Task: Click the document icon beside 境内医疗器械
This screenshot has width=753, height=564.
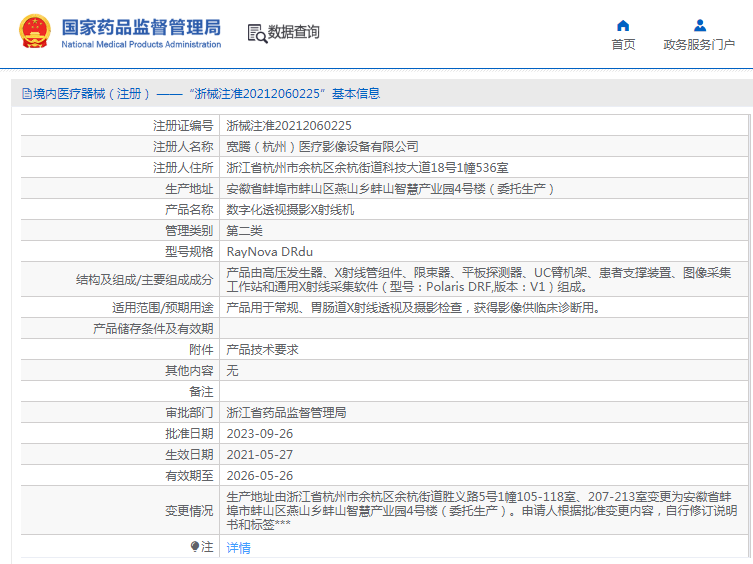Action: pos(27,94)
